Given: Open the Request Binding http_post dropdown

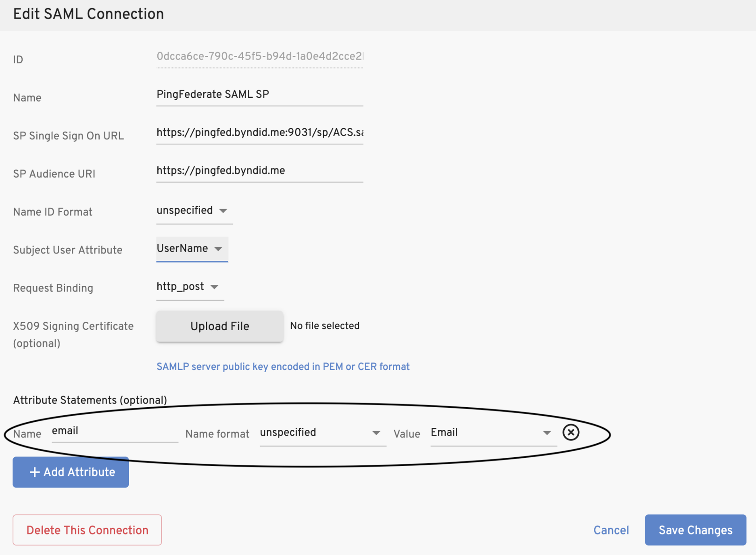Looking at the screenshot, I should point(188,287).
